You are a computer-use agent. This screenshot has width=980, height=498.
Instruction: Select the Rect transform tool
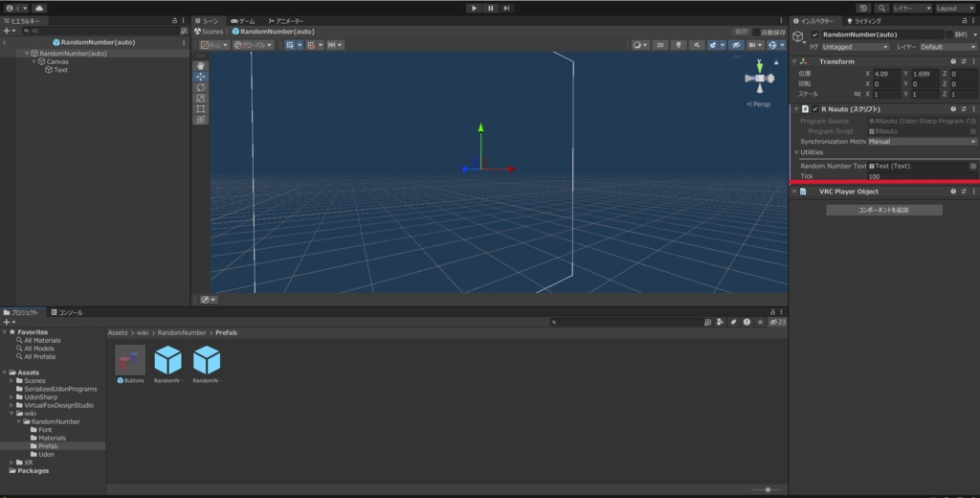click(201, 109)
